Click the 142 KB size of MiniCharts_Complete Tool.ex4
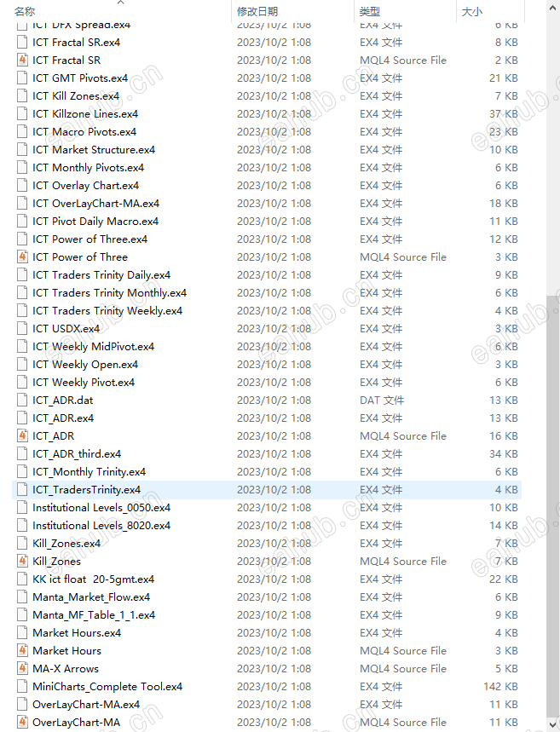This screenshot has width=560, height=732. coord(500,686)
